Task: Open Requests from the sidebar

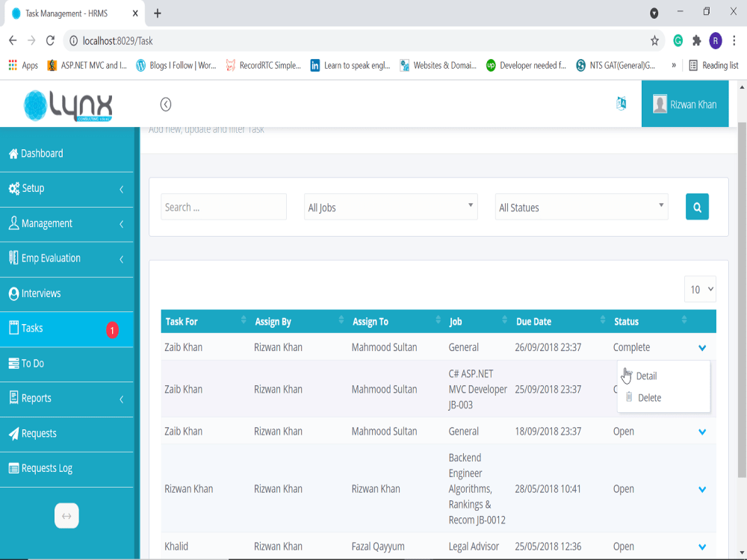Action: click(x=66, y=434)
